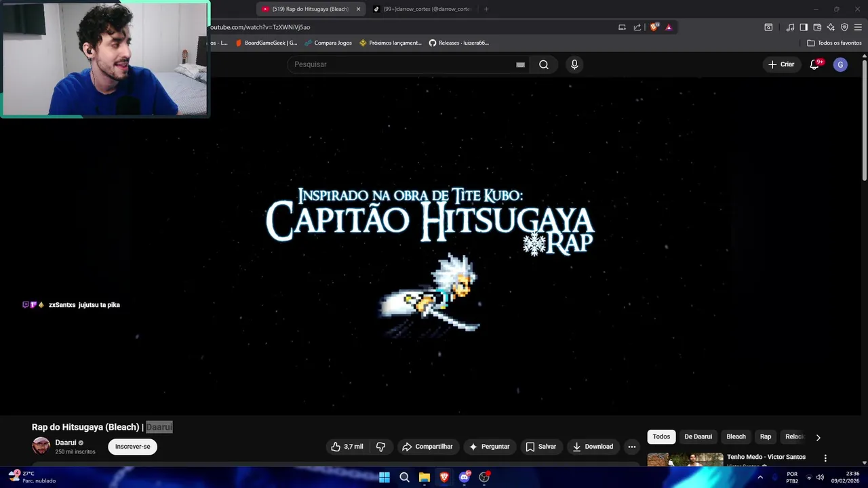Select the Todos filter chip

661,437
